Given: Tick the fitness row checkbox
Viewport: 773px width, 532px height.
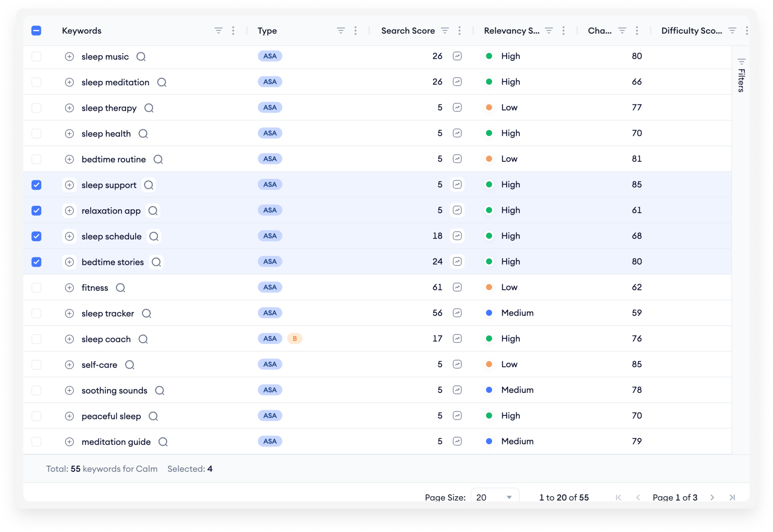Looking at the screenshot, I should pyautogui.click(x=36, y=287).
